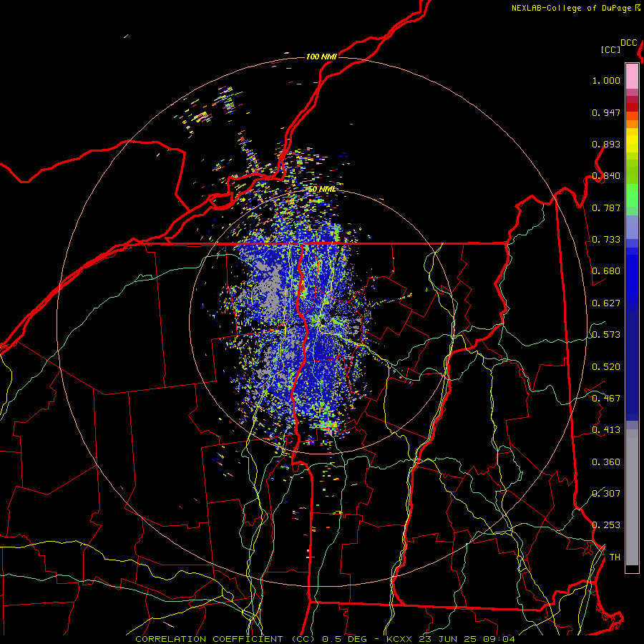Click the NEXLAB-College of DuPage label
Screen dimensions: 644x644
tap(571, 8)
